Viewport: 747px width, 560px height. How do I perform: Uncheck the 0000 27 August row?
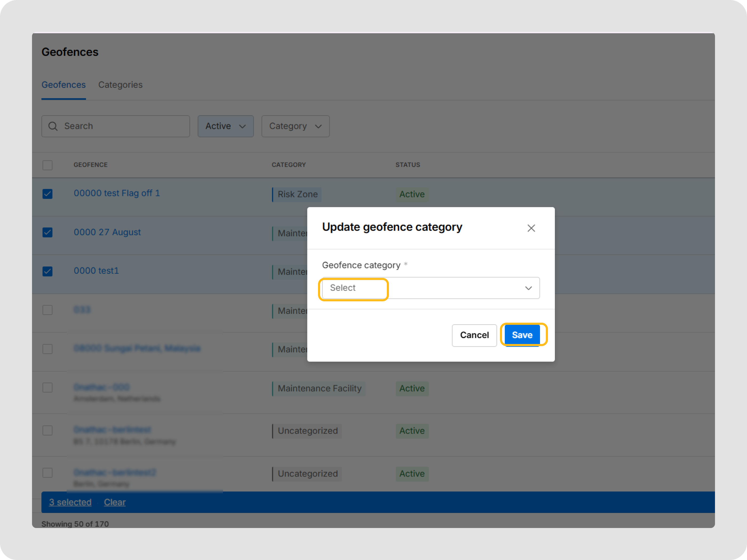[x=47, y=232]
